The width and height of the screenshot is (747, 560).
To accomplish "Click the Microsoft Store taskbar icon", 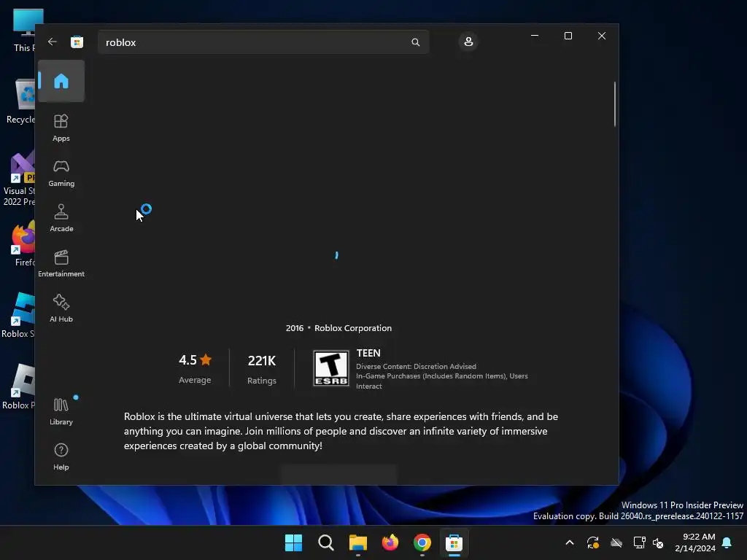I will [x=454, y=542].
